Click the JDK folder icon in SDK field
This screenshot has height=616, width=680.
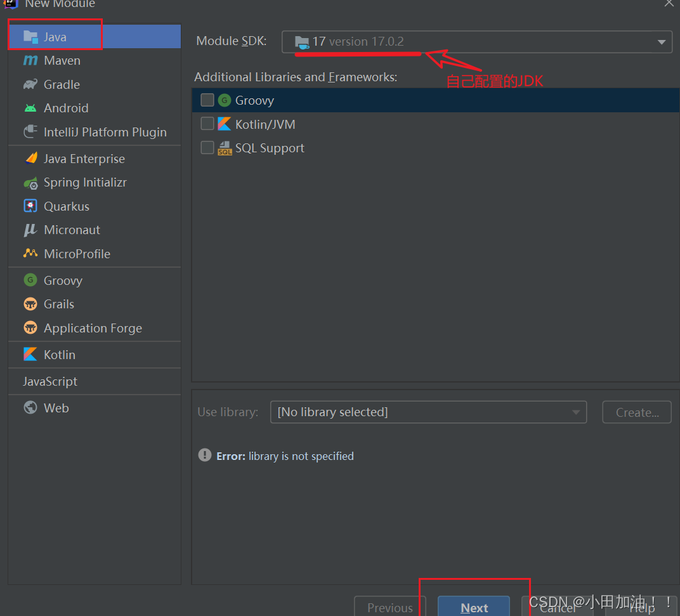302,43
